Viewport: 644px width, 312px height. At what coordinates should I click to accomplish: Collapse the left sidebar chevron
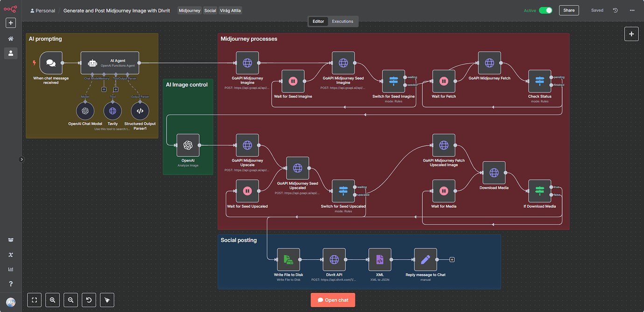(21, 159)
